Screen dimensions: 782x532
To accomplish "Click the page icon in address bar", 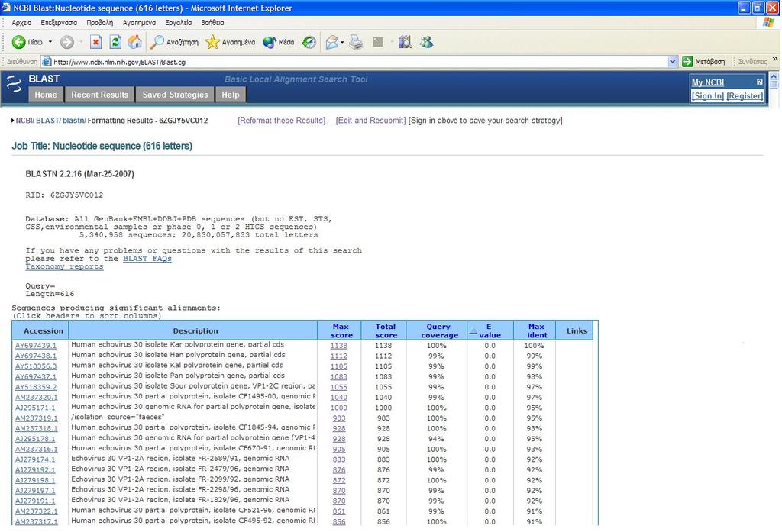I will pyautogui.click(x=47, y=62).
